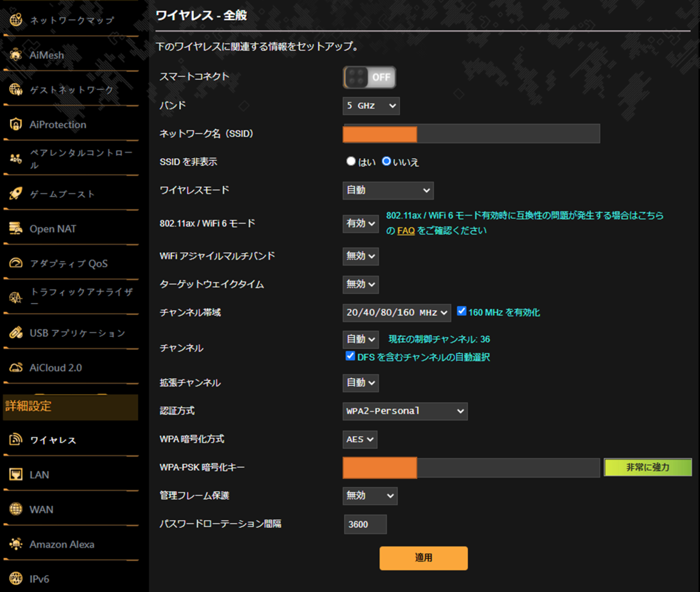Open WPA 暗号化方式 AES dropdown
This screenshot has height=592, width=700.
coord(360,440)
